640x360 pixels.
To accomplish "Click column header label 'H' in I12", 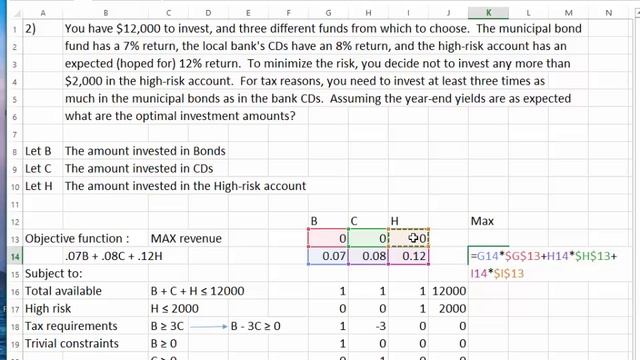I will [x=394, y=221].
